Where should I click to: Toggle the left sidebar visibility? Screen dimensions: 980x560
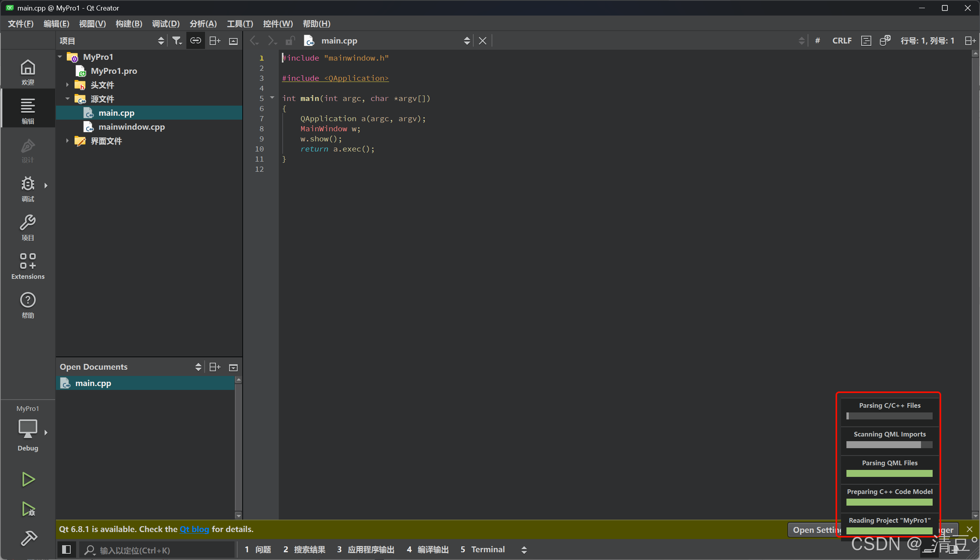(x=66, y=550)
